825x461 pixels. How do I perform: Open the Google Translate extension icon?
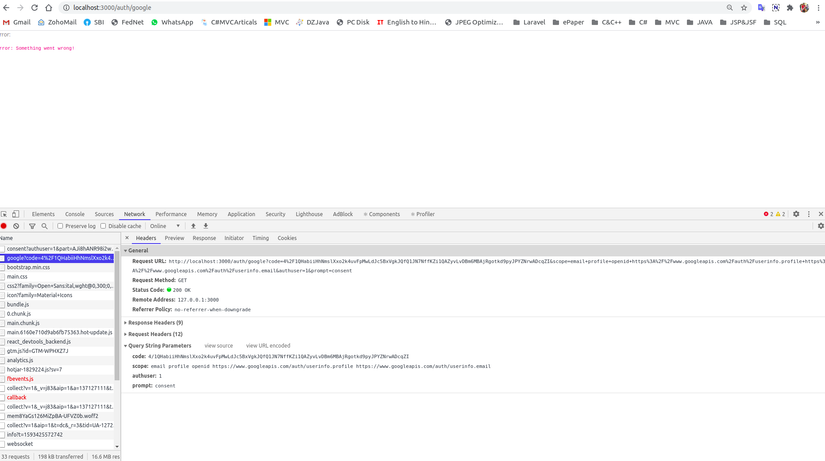(x=761, y=7)
